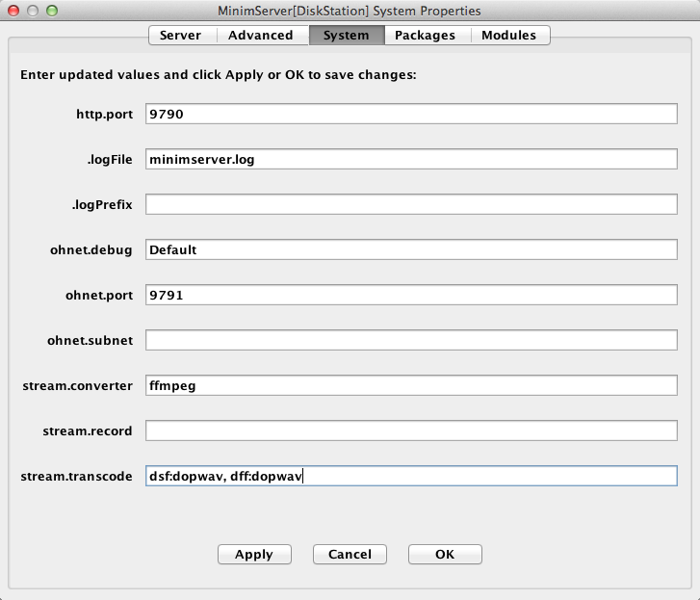Click the Apply button
This screenshot has height=600, width=700.
click(x=254, y=554)
